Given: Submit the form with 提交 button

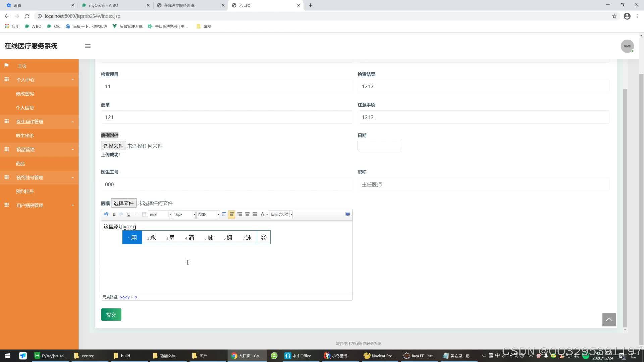Looking at the screenshot, I should (111, 315).
